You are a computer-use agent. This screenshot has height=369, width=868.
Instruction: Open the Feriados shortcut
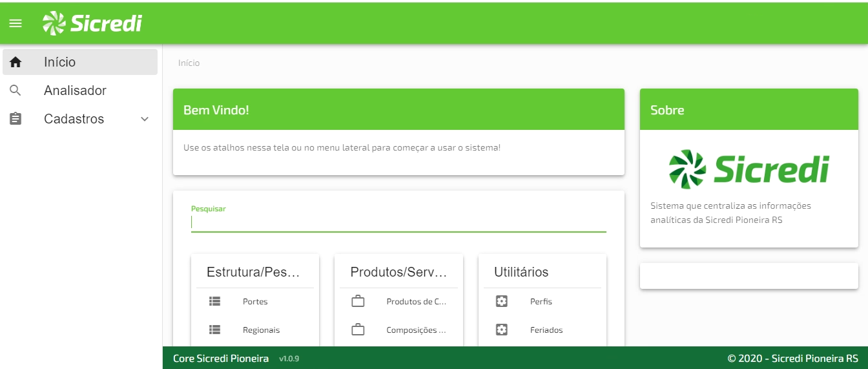(x=542, y=330)
